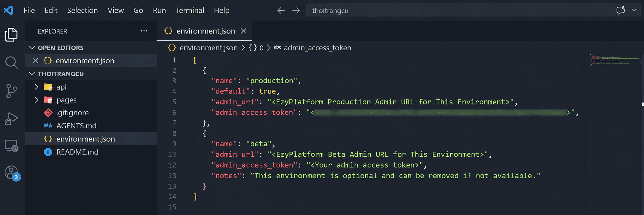Open the Search view icon
This screenshot has height=215, width=644.
tap(12, 63)
